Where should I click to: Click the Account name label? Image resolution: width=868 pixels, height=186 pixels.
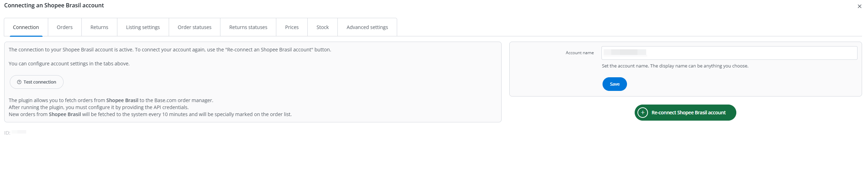tap(579, 53)
